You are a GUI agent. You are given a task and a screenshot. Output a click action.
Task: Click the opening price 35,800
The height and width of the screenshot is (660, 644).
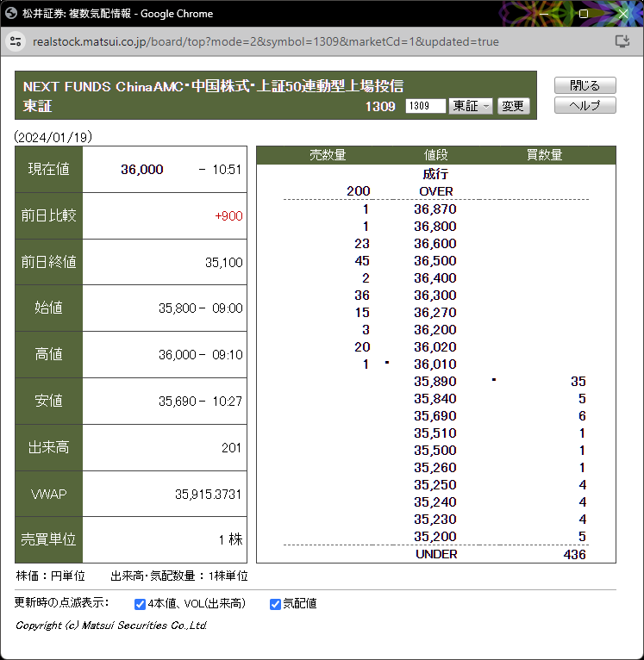(x=178, y=308)
